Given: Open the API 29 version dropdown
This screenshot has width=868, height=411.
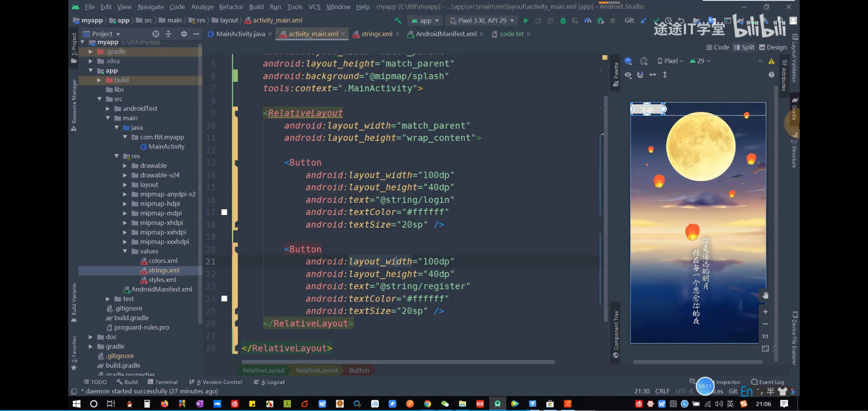Looking at the screenshot, I should (700, 61).
